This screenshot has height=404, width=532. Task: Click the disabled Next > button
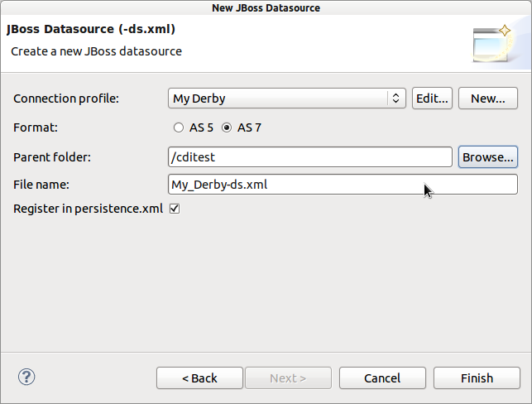[288, 378]
